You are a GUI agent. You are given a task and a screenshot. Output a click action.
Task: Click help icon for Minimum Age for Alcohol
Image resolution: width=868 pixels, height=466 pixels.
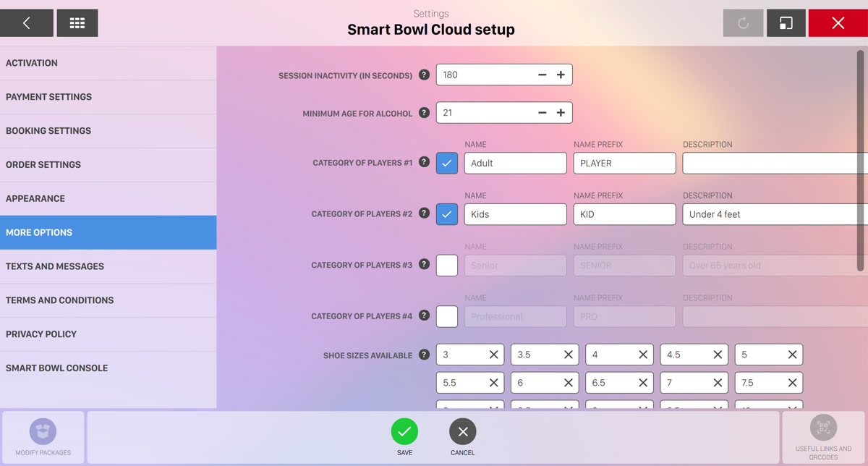(424, 113)
